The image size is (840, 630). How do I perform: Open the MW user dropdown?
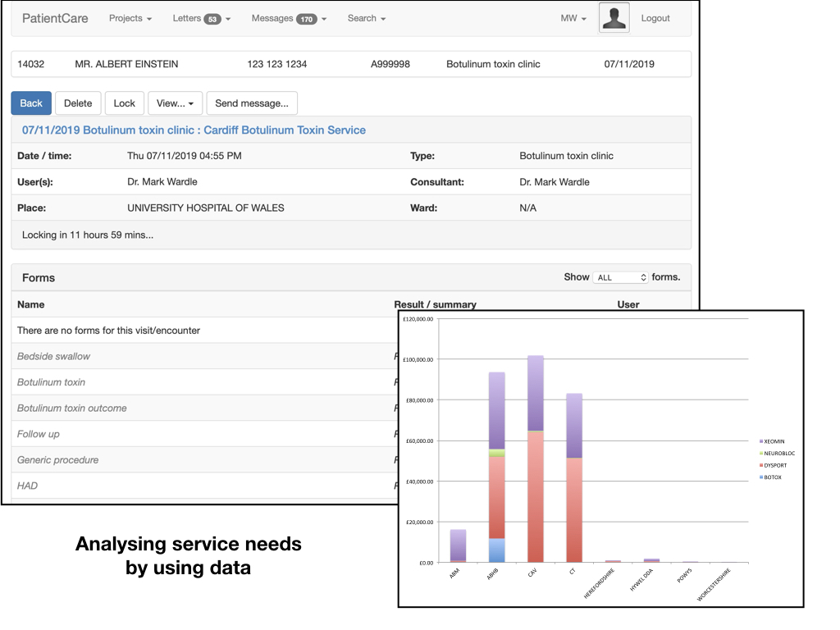point(573,18)
